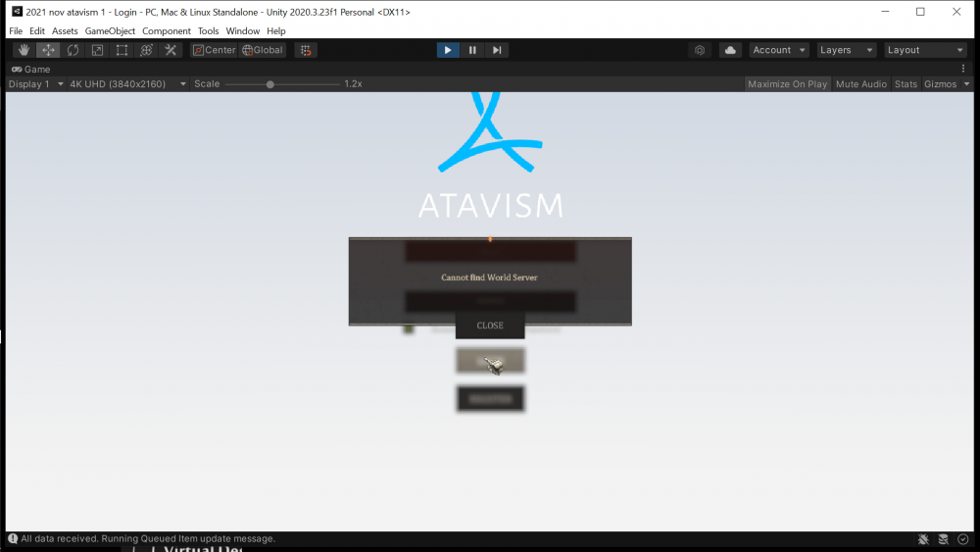
Task: Open the 4K UHD resolution dropdown
Action: (x=128, y=84)
